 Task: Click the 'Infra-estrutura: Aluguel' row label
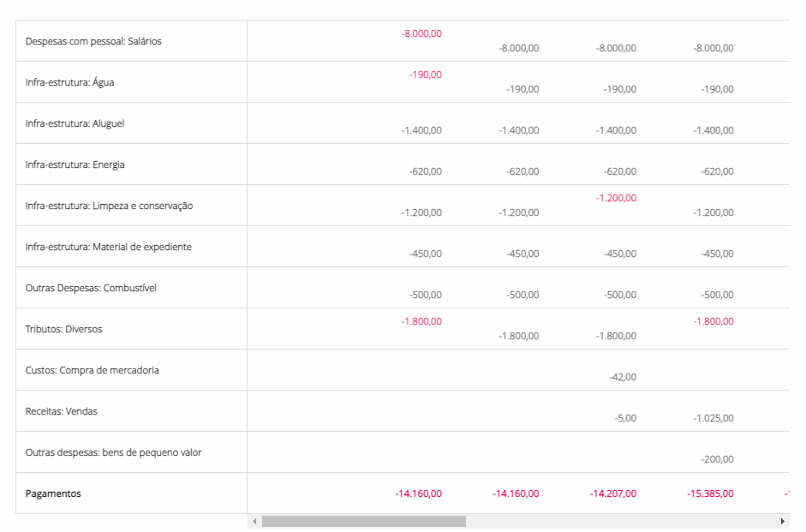point(75,123)
